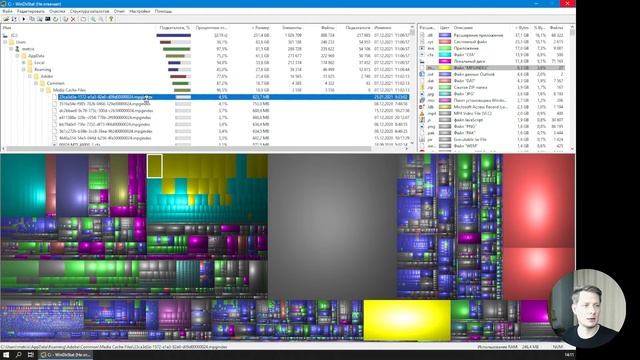Image resolution: width=640 pixels, height=360 pixels.
Task: Click the file-type icon of the .mp4 row
Action: [422, 113]
